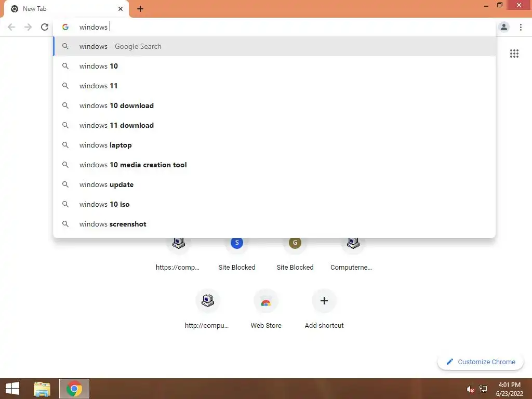This screenshot has height=399, width=532.
Task: Reload the page with refresh icon
Action: [45, 27]
